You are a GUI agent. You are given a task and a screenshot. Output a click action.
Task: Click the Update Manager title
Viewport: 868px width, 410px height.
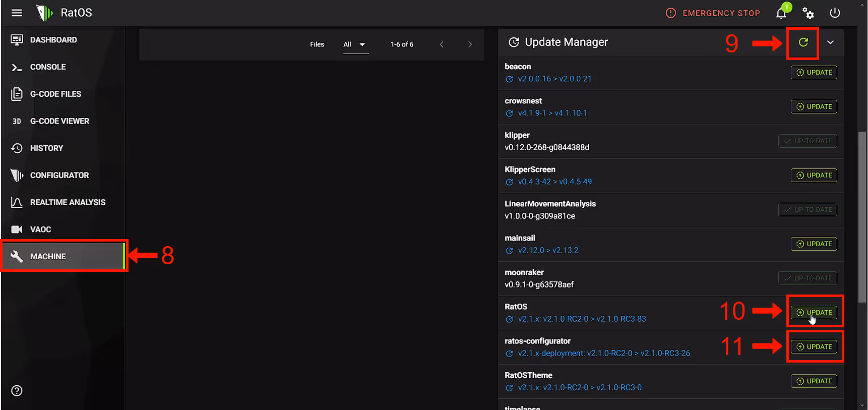566,42
